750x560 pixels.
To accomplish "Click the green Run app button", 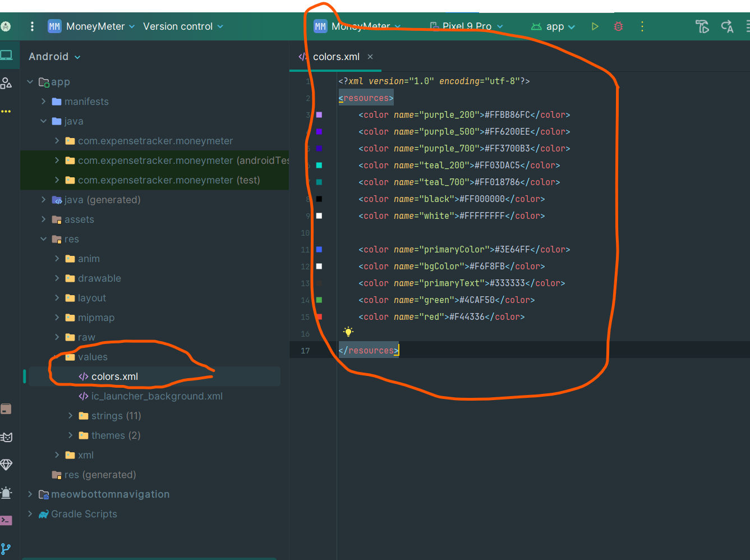I will coord(595,26).
